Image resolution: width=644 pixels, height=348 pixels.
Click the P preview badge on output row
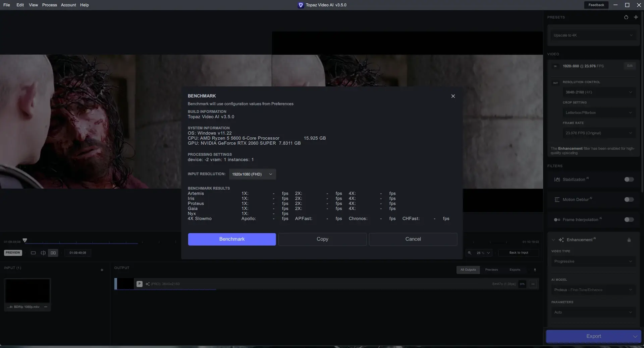pos(140,284)
